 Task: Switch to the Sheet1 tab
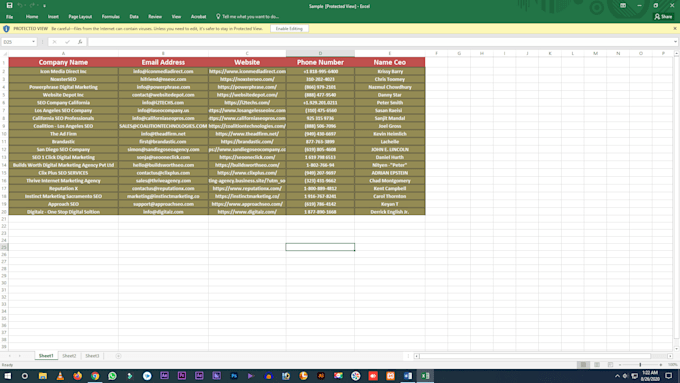click(x=46, y=356)
